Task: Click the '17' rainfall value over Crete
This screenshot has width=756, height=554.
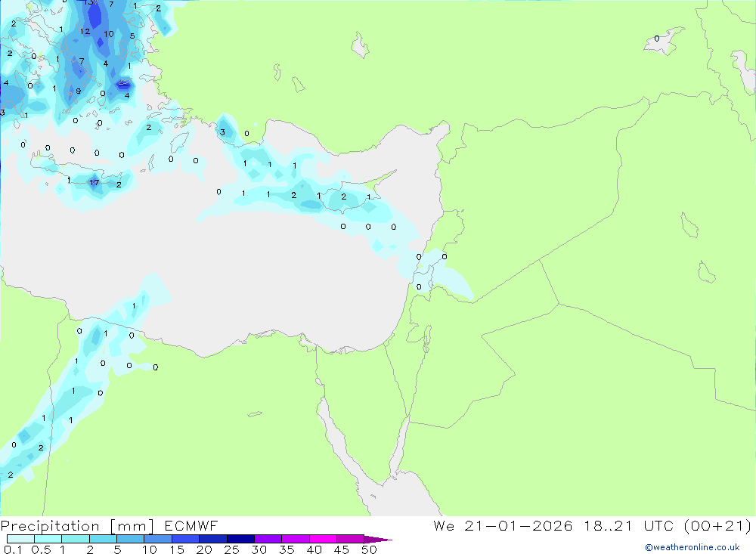Action: [x=94, y=182]
